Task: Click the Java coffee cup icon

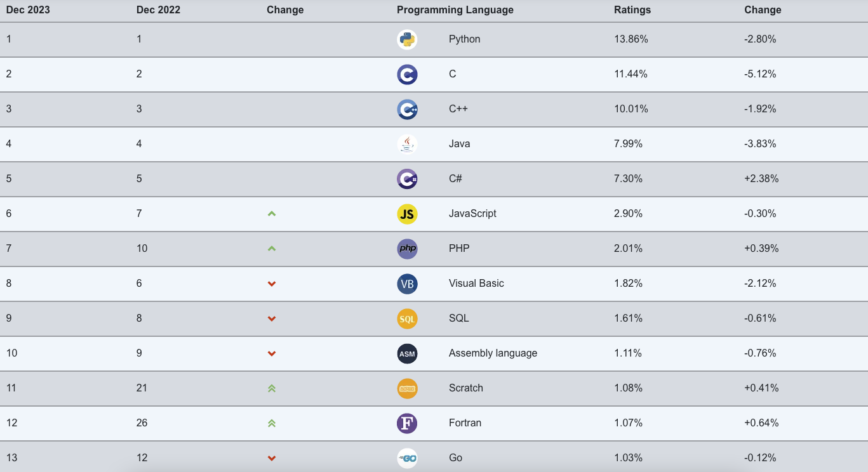Action: [x=407, y=144]
